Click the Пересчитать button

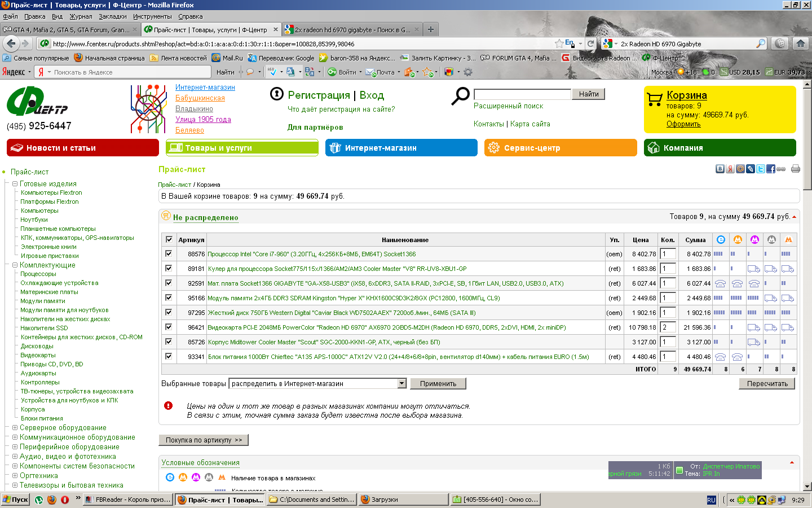click(767, 383)
